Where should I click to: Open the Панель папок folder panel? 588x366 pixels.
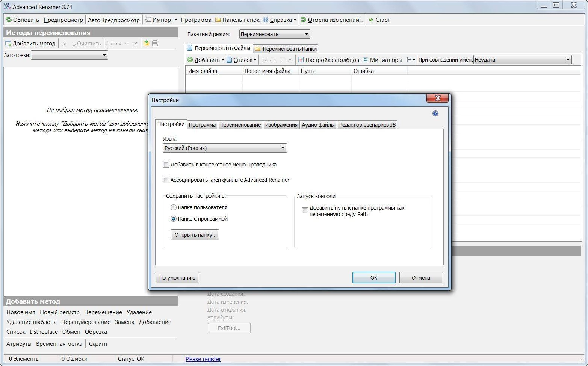click(x=237, y=20)
